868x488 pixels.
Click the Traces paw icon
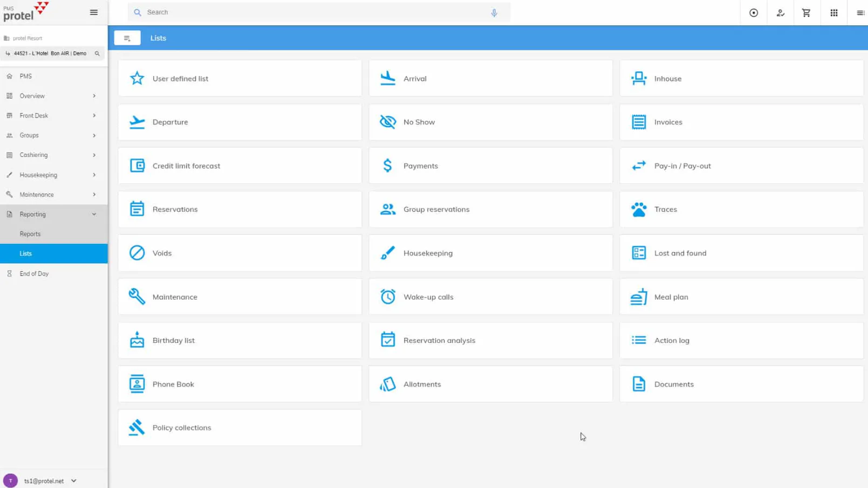click(x=639, y=209)
